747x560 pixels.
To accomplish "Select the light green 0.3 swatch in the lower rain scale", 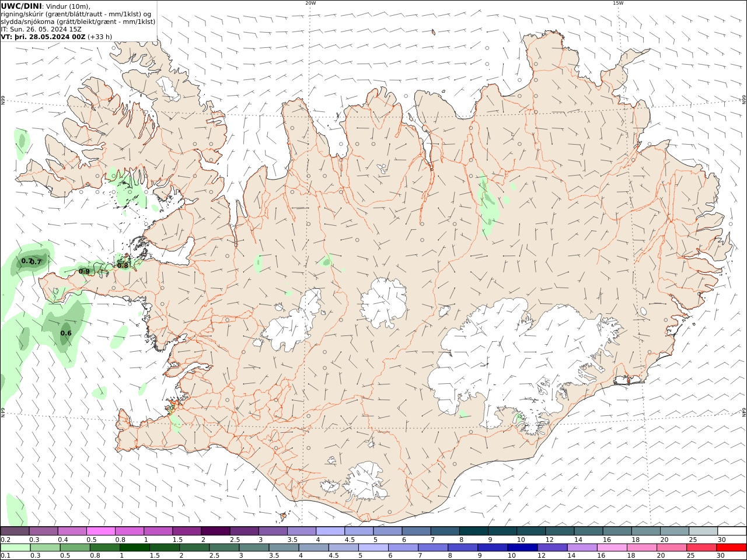I will coord(46,548).
